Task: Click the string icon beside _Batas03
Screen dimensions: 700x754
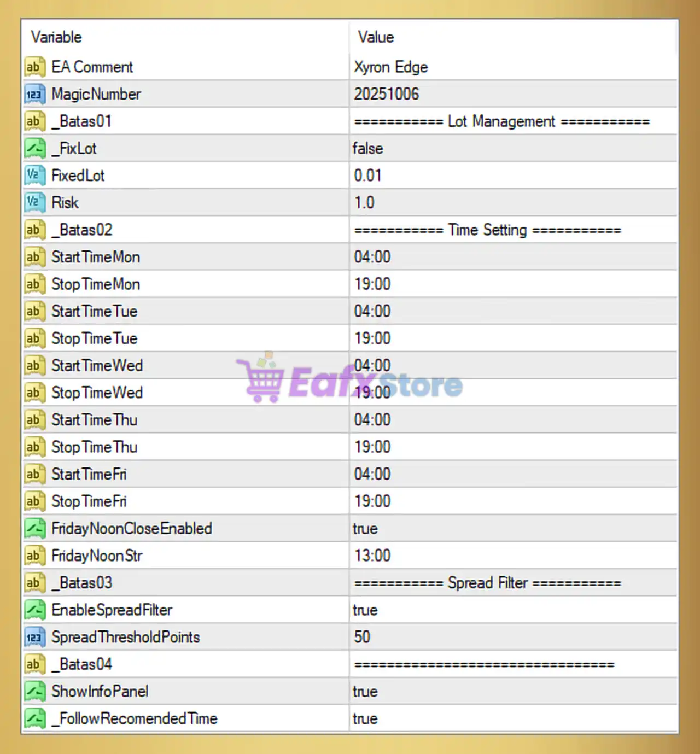Action: [x=34, y=583]
